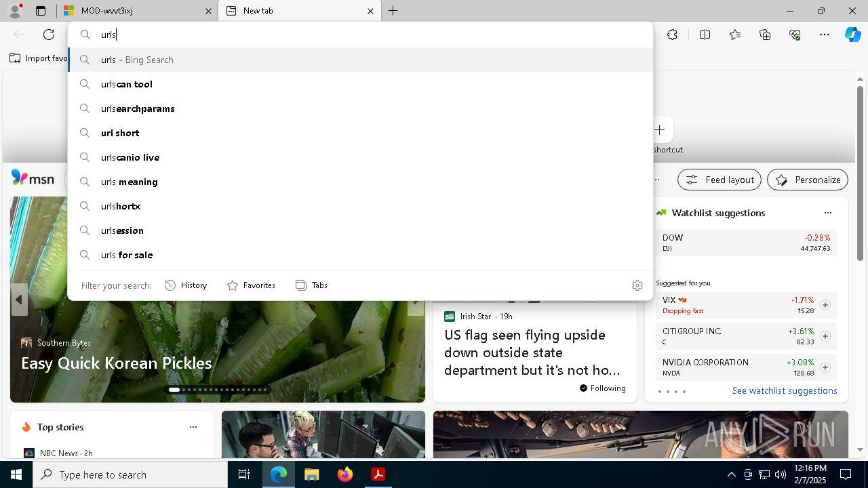
Task: Select 'urlshortx' suggestion
Action: (360, 206)
